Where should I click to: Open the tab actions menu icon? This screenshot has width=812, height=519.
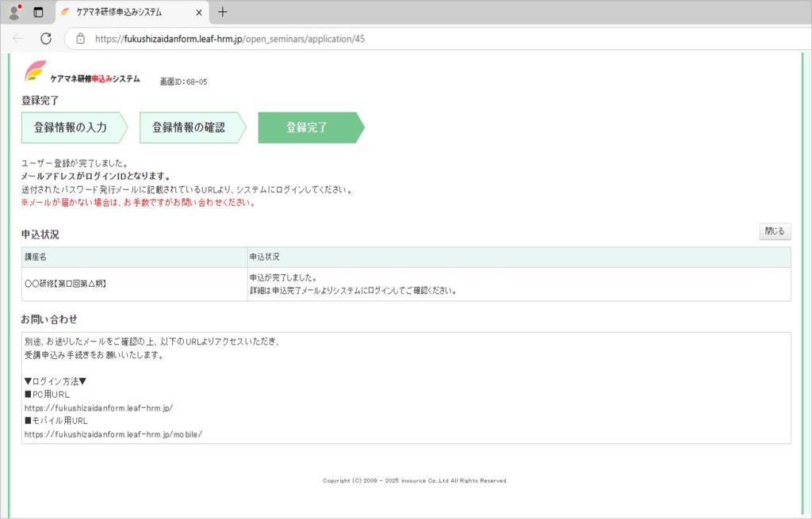coord(38,12)
